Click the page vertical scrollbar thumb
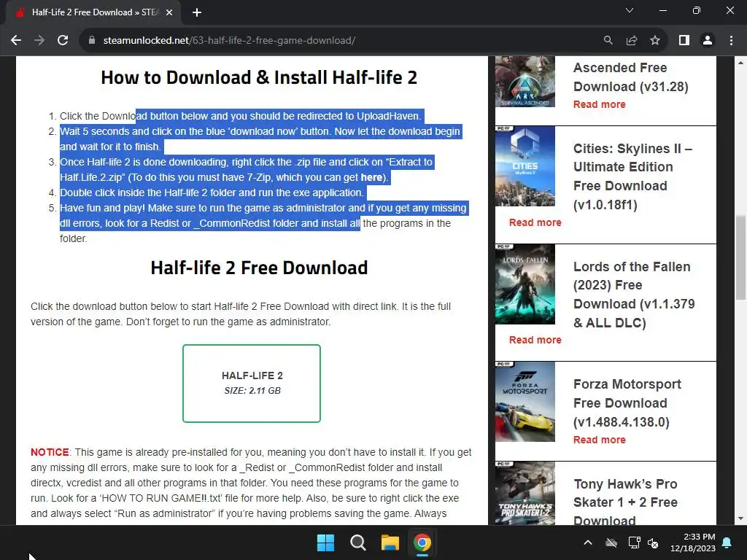 (740, 257)
